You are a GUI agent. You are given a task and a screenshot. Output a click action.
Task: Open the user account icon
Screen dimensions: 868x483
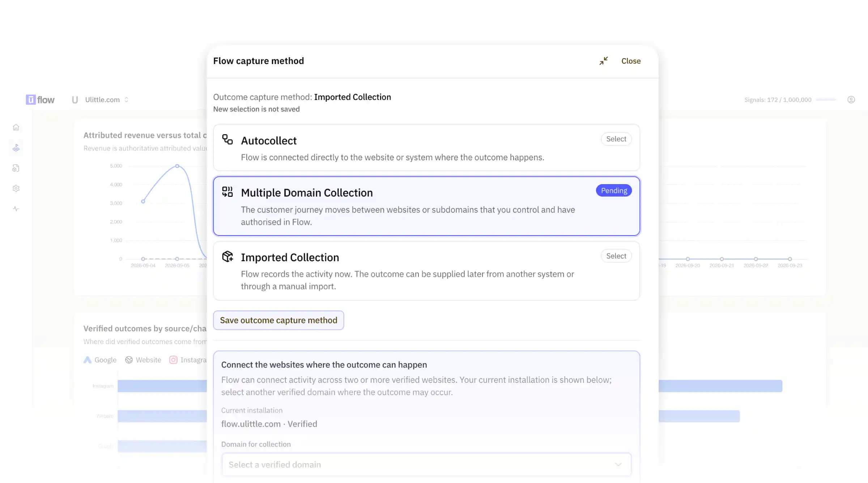[x=851, y=99]
